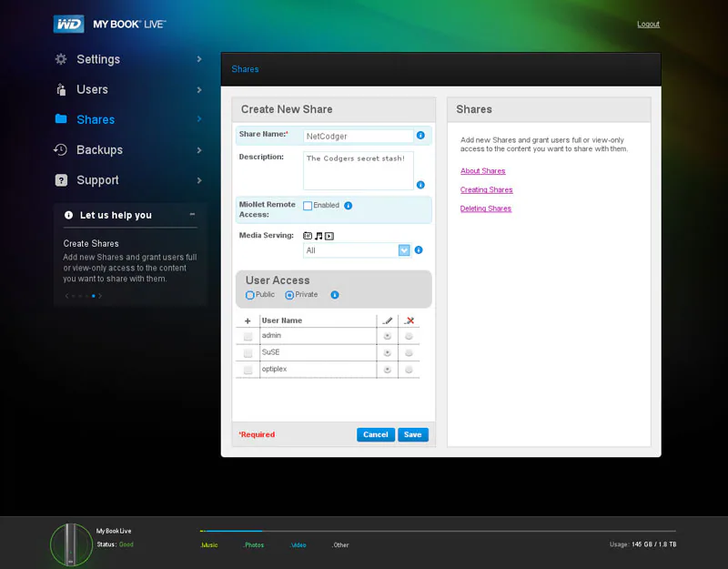
Task: Click the My Book Live drive status image
Action: coord(72,544)
